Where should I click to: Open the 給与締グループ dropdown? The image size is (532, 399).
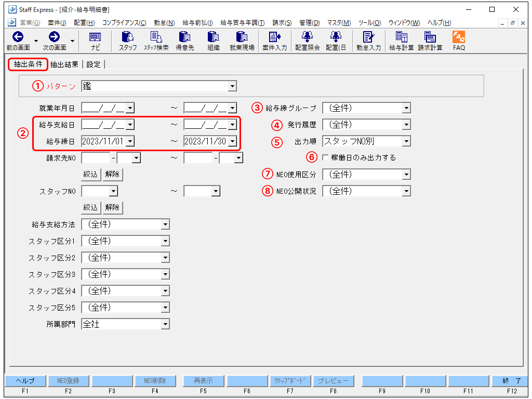(406, 108)
